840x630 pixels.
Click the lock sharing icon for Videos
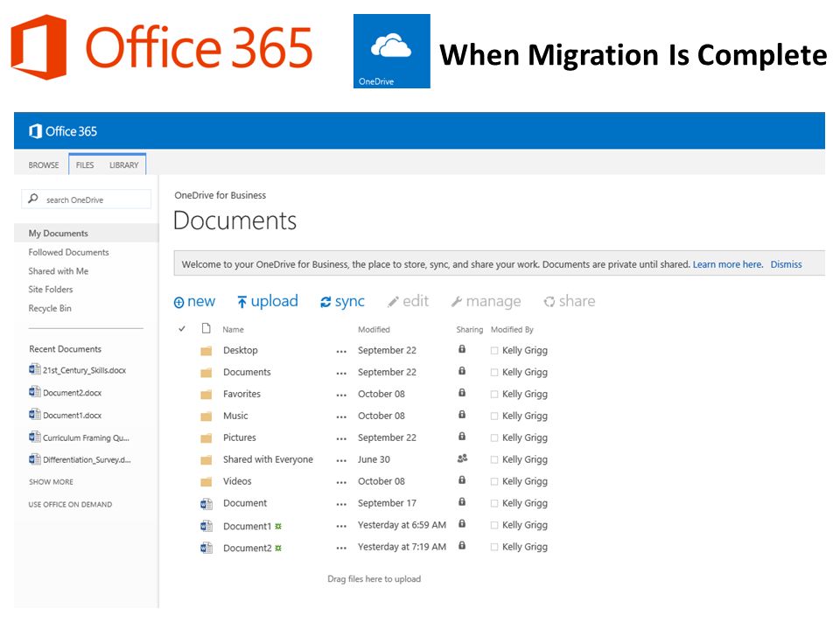pos(462,480)
